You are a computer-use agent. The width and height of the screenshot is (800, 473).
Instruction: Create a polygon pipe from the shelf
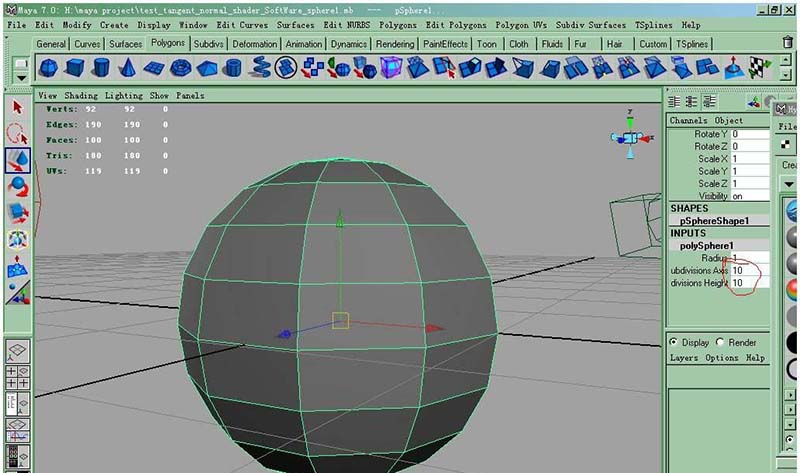pyautogui.click(x=233, y=67)
